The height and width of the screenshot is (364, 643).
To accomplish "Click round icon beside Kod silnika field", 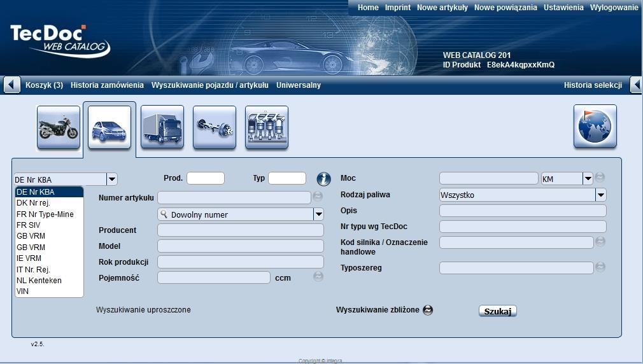I will coord(600,241).
